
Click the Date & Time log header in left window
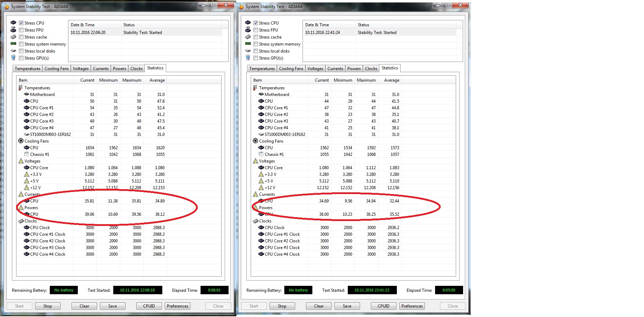[95, 25]
